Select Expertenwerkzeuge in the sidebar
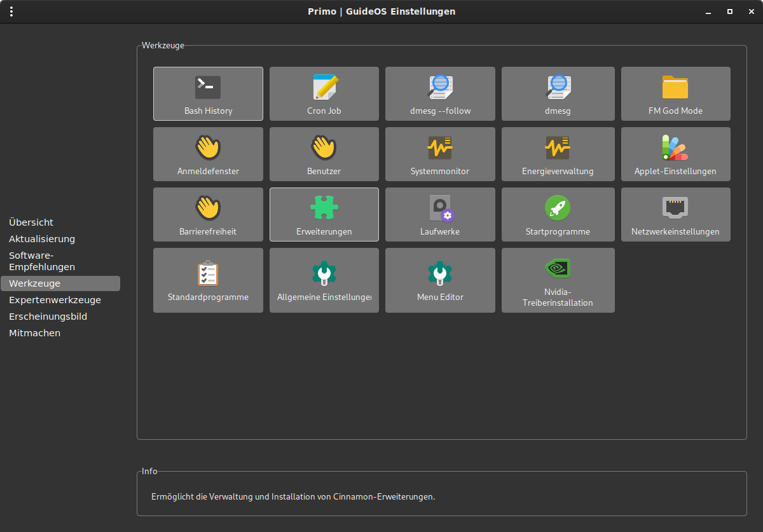The width and height of the screenshot is (763, 532). point(55,300)
